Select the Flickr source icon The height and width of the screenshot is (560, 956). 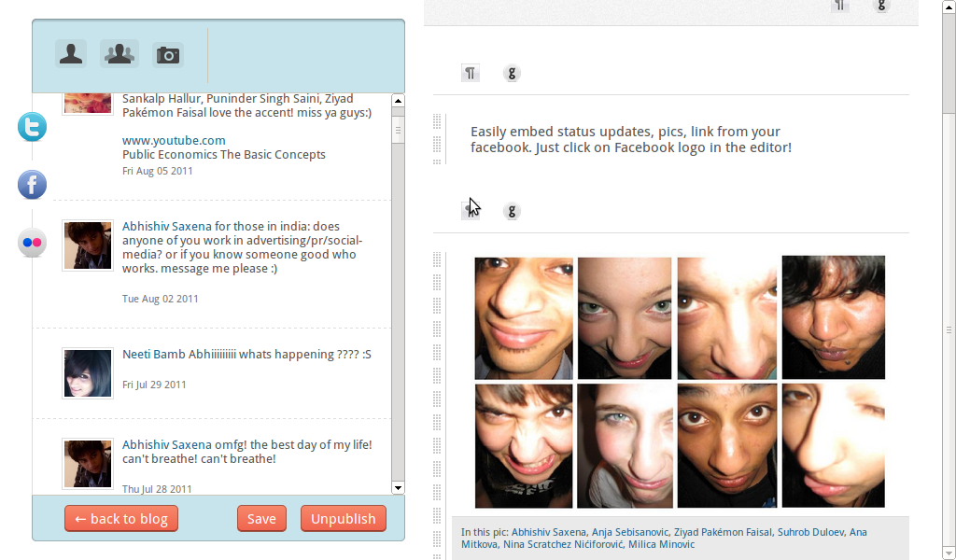[32, 243]
